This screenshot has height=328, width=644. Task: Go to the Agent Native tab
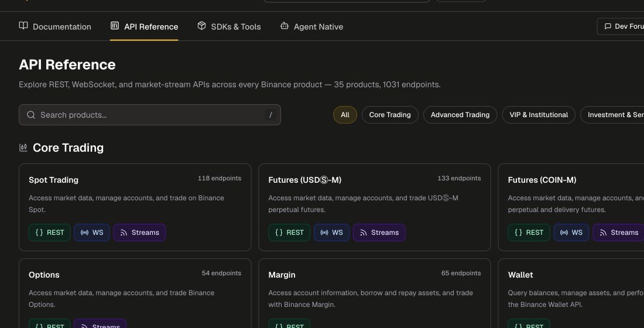pos(311,26)
